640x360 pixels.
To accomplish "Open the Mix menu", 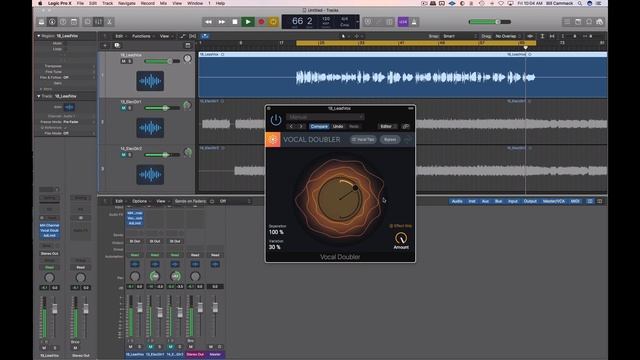I will (x=163, y=3).
